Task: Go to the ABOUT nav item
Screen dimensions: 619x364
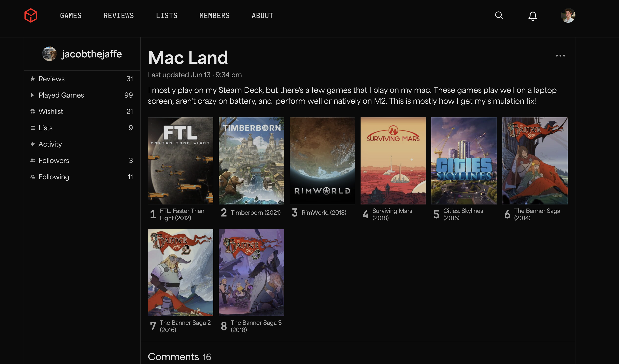Action: tap(262, 16)
